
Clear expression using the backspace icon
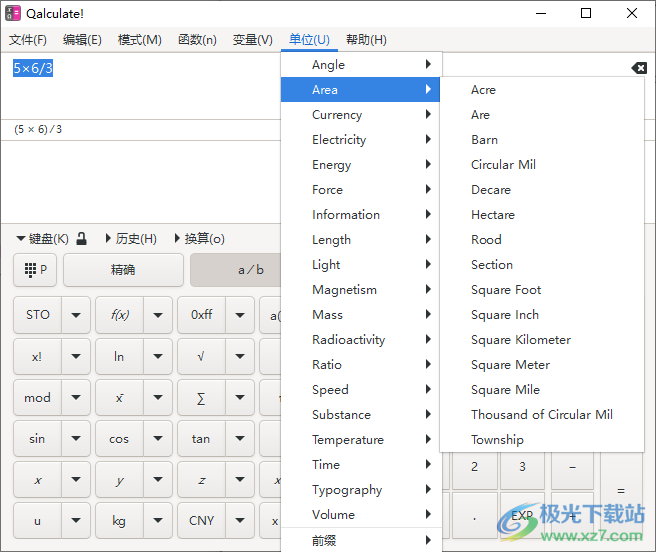[x=639, y=68]
